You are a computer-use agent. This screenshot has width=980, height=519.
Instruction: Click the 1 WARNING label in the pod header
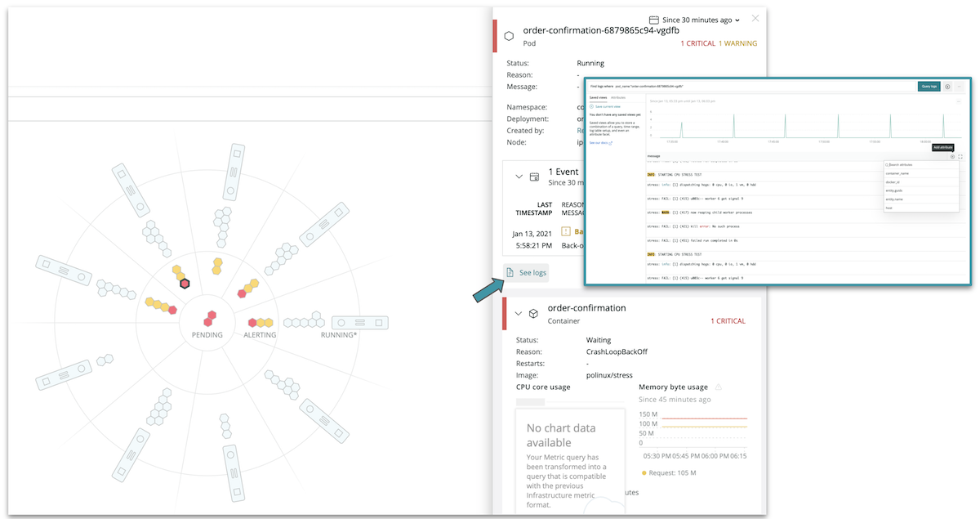[x=737, y=43]
